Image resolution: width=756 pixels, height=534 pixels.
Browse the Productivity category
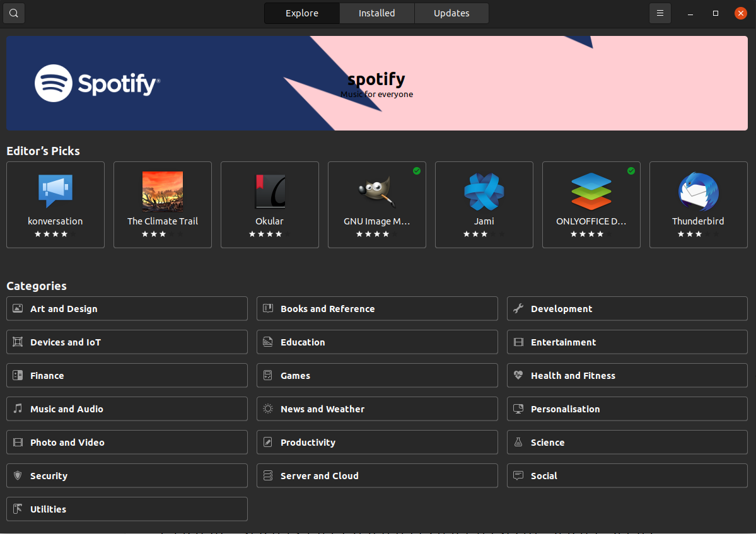pos(377,442)
